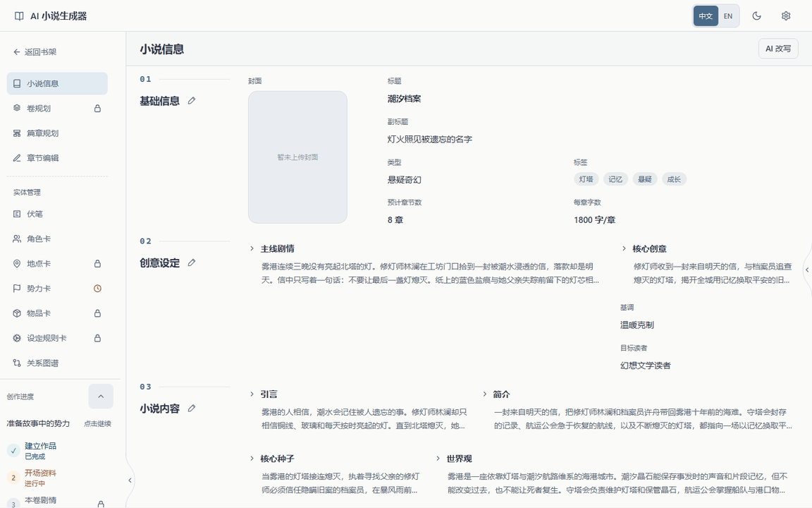Click the 卷规划 layers icon
Image resolution: width=812 pixels, height=508 pixels.
[x=17, y=109]
